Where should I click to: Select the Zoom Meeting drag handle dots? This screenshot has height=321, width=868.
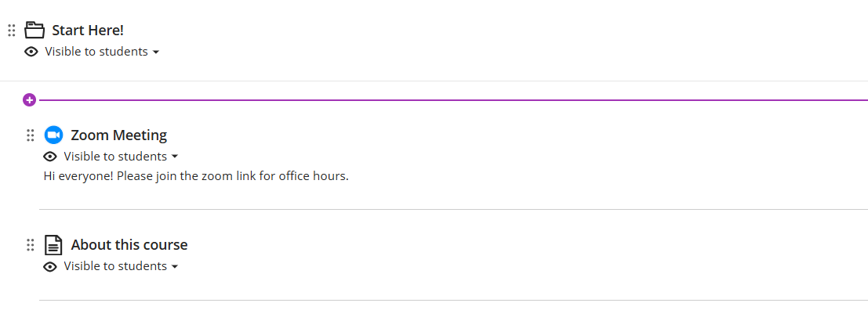point(31,135)
